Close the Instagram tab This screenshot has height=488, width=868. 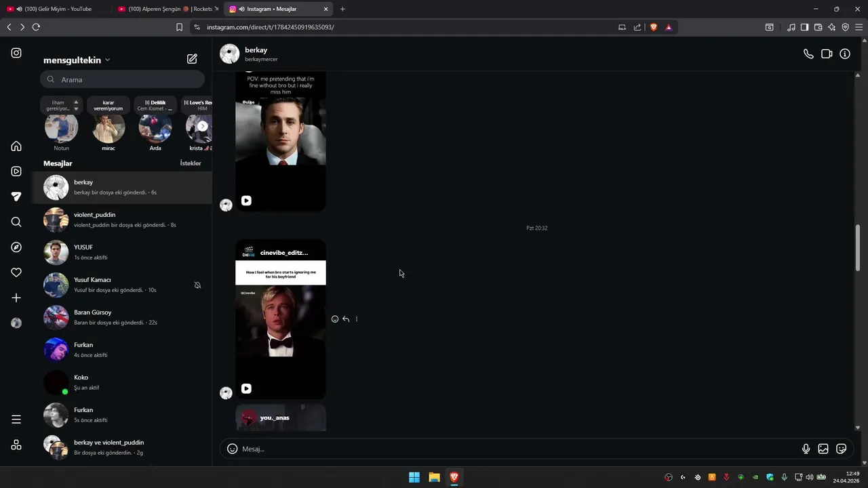tap(325, 9)
